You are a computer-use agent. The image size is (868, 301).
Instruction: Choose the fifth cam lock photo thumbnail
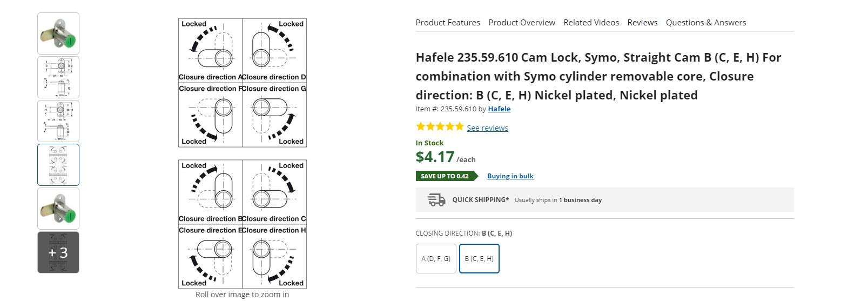pyautogui.click(x=58, y=209)
